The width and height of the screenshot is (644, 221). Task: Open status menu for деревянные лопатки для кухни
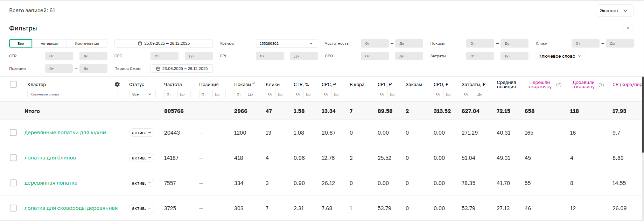click(142, 133)
